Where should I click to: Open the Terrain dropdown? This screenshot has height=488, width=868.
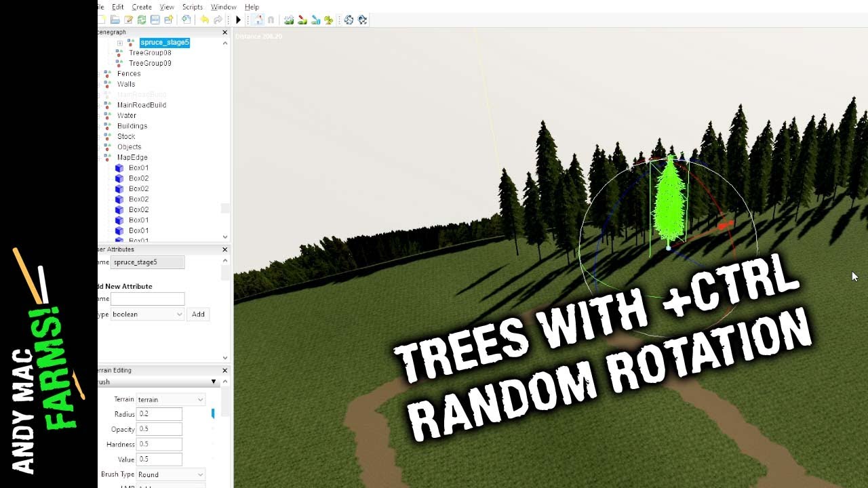[170, 400]
